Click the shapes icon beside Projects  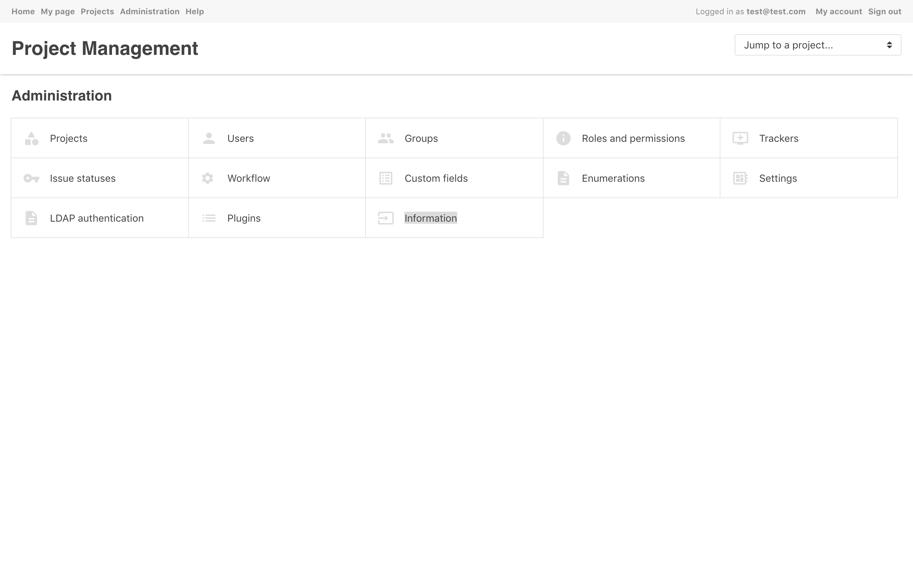tap(31, 139)
